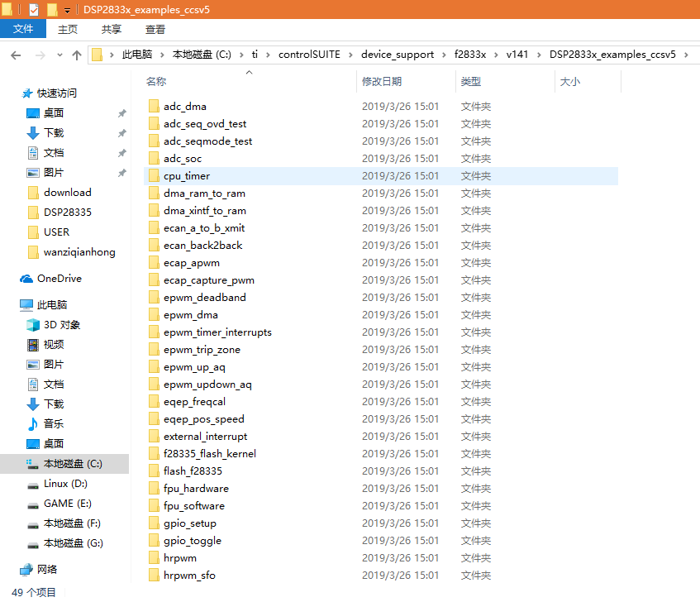
Task: Select the cpu_timer folder icon
Action: (154, 176)
